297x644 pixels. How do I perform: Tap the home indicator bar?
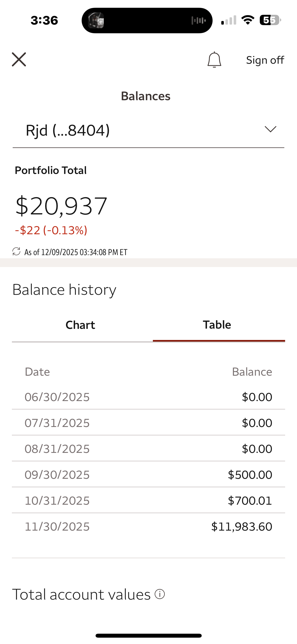148,636
